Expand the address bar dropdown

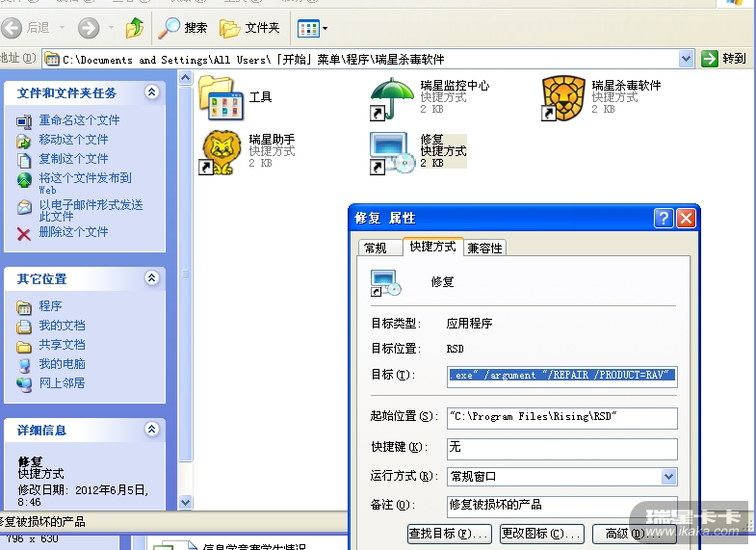[x=686, y=60]
